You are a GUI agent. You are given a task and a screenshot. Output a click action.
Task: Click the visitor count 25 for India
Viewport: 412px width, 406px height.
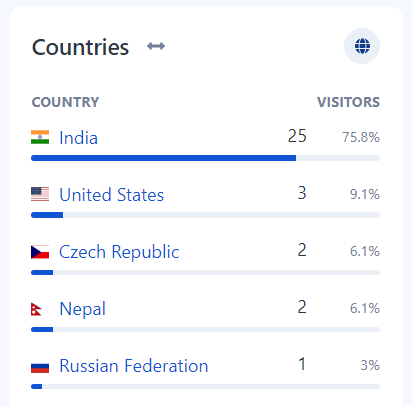(x=297, y=136)
